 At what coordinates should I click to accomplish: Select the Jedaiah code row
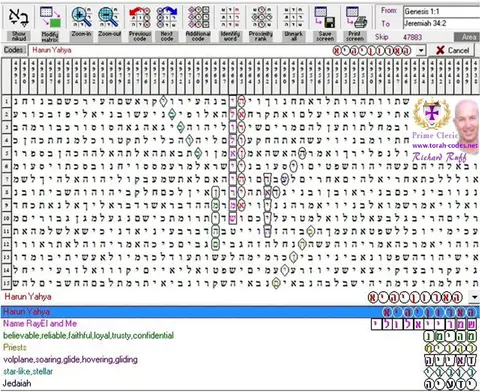coord(239,384)
